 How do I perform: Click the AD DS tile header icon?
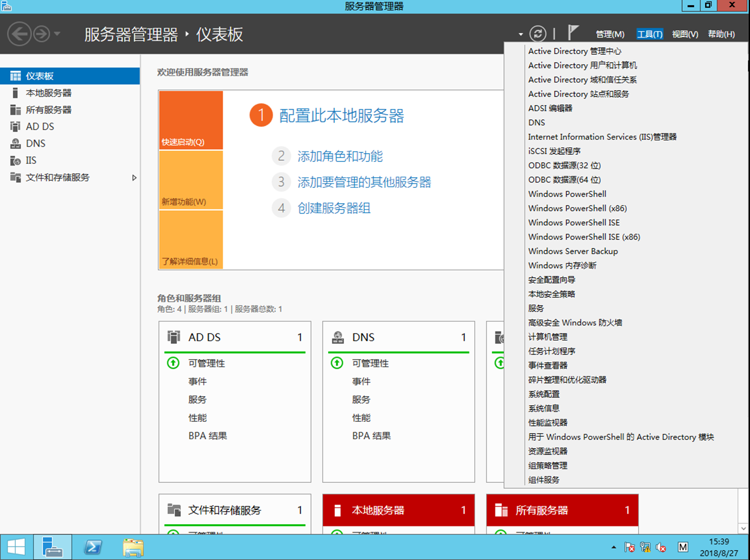coord(173,337)
